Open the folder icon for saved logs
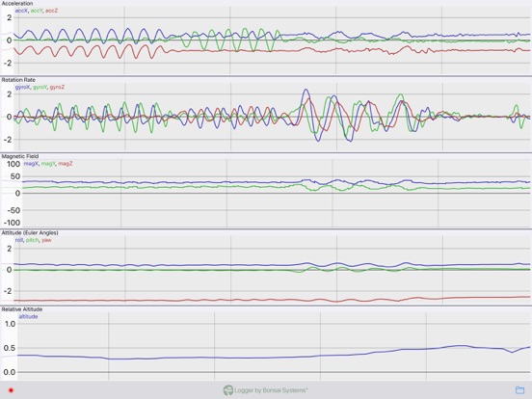532x399 pixels. (x=519, y=390)
